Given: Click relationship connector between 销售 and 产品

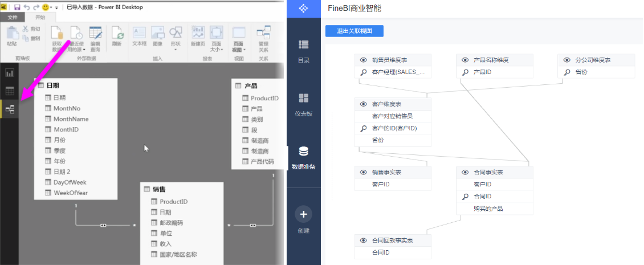Looking at the screenshot, I should tap(253, 225).
